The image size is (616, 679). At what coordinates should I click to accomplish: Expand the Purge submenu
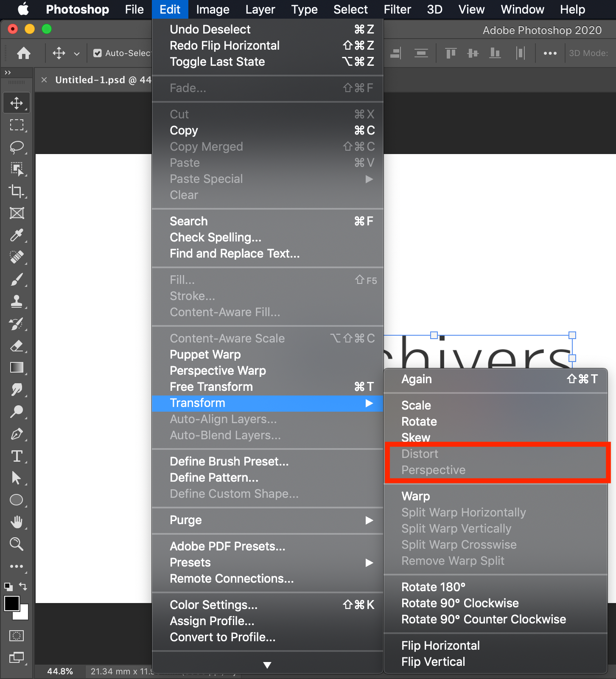268,520
